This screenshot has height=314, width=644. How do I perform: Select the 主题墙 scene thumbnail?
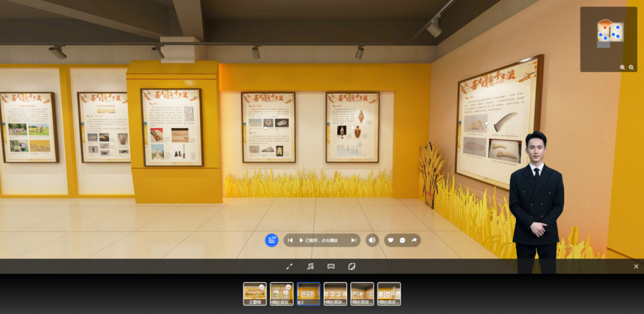pyautogui.click(x=255, y=294)
